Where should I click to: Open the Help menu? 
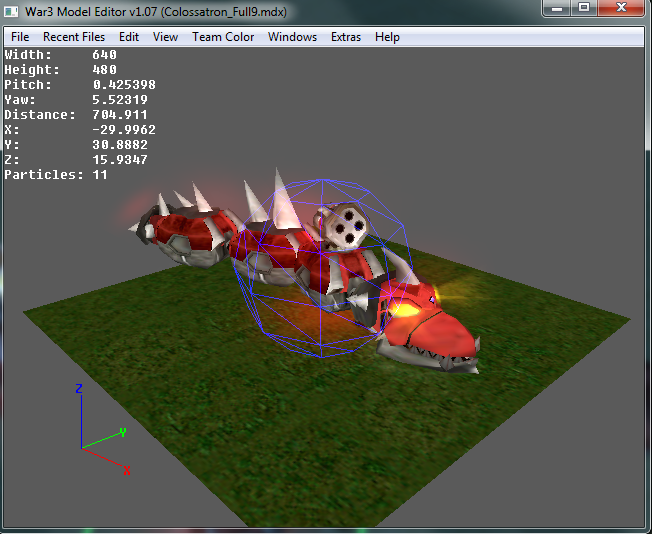[x=387, y=37]
